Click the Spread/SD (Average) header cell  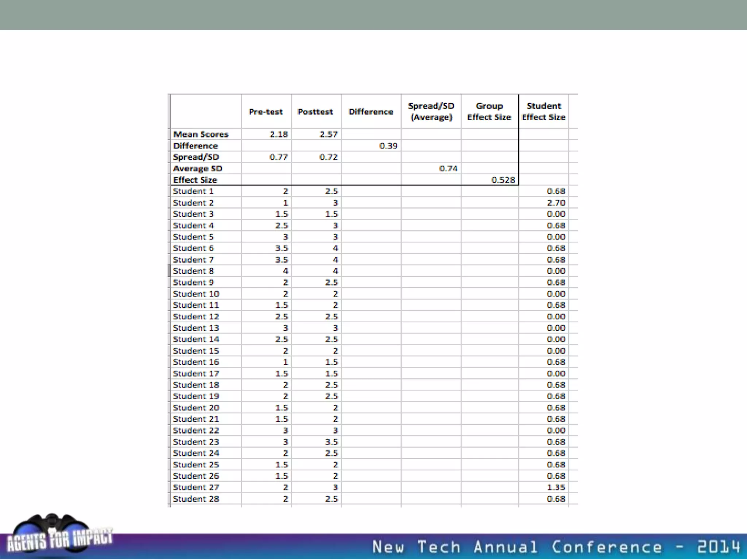tap(431, 112)
